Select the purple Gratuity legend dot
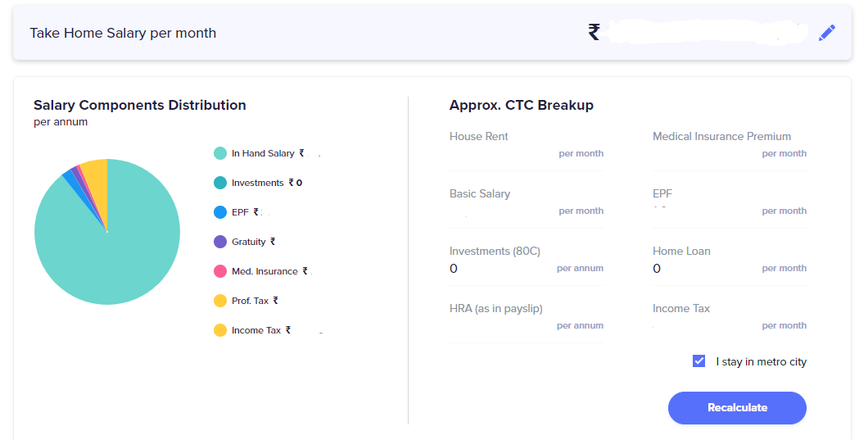Viewport: 868px width, 440px height. 219,242
